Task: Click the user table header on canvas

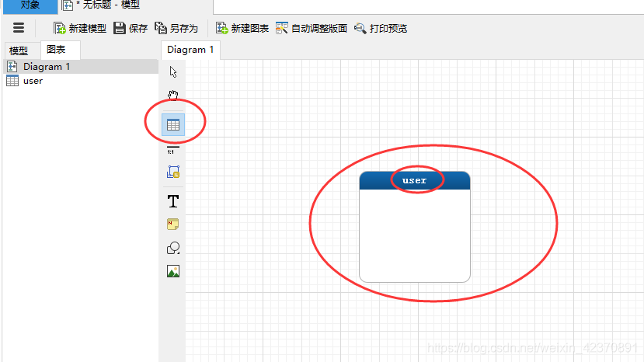Action: (x=414, y=180)
